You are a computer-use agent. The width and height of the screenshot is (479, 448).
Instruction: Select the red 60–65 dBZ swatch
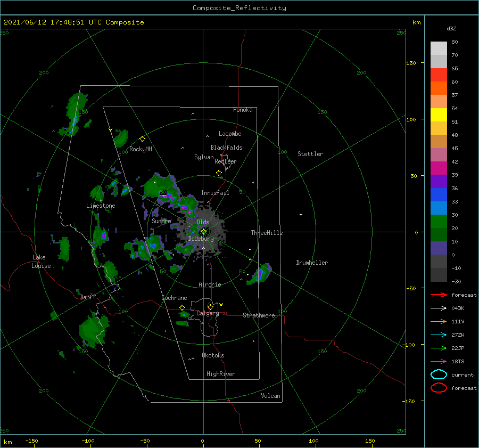point(439,75)
